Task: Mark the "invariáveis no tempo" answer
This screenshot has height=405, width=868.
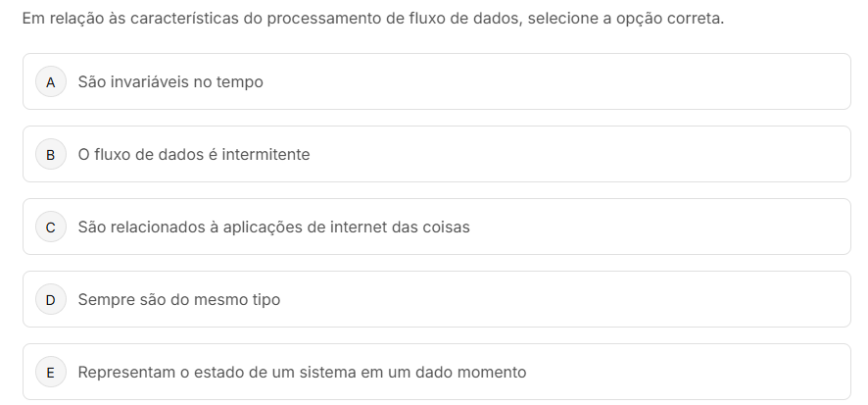Action: coord(170,82)
